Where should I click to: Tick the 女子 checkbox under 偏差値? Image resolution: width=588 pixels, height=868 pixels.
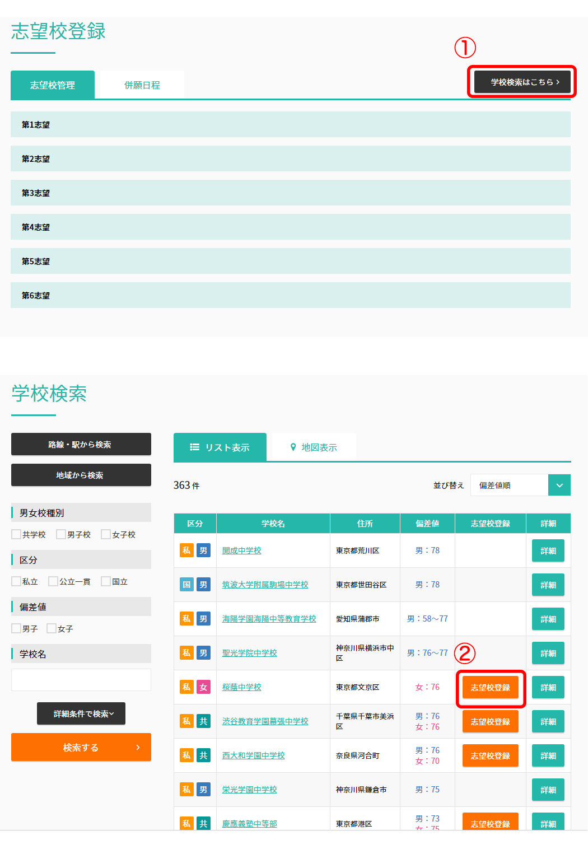[52, 628]
